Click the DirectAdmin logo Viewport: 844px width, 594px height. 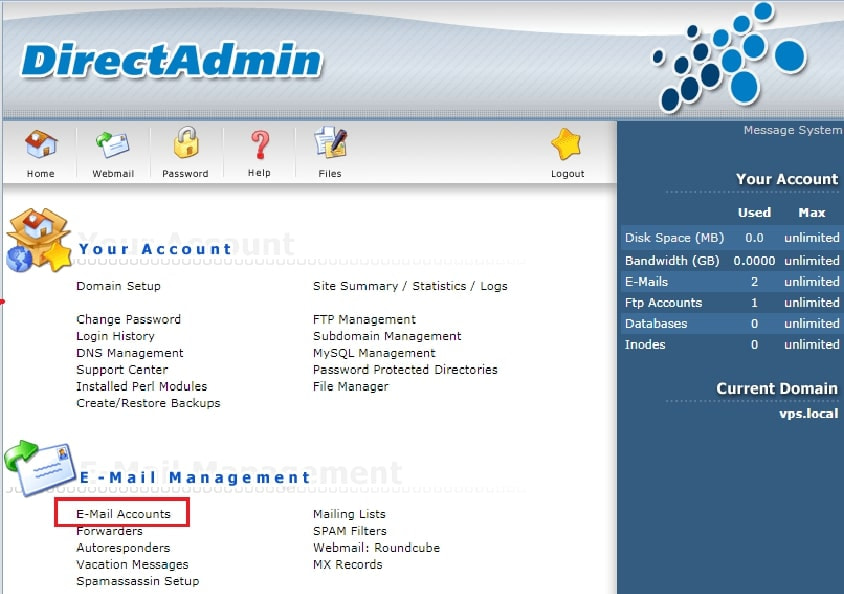[x=172, y=60]
